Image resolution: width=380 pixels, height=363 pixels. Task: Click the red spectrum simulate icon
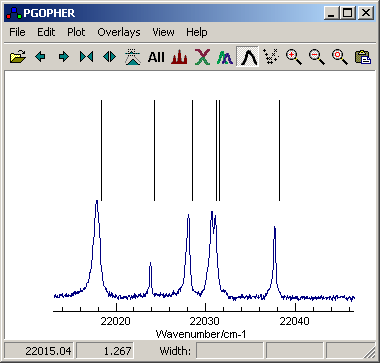click(179, 57)
